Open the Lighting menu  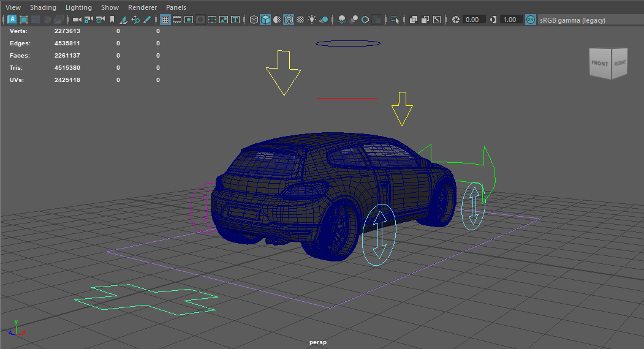[78, 7]
